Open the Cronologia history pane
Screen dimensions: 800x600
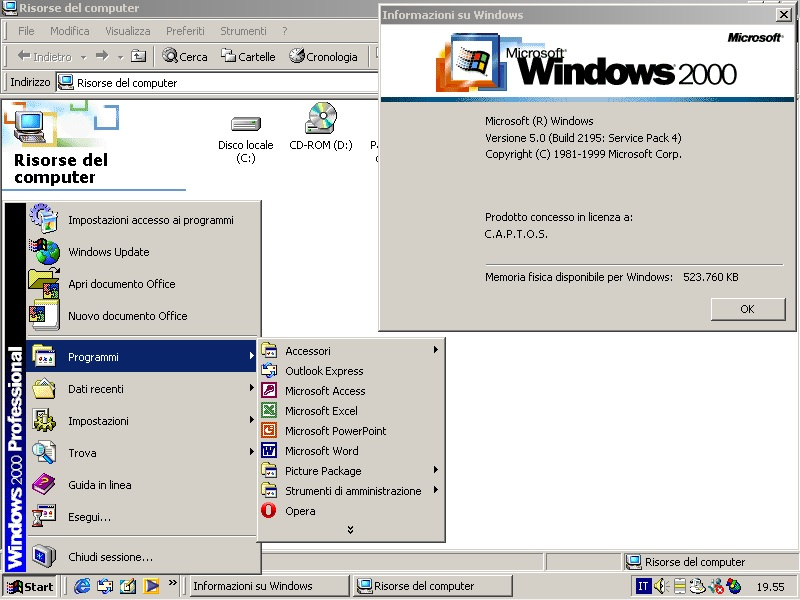click(x=324, y=56)
